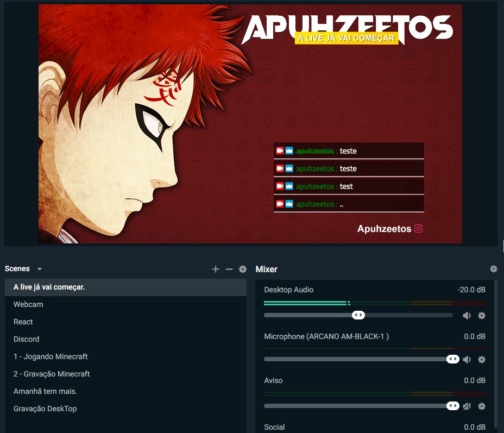Select Amanhã tem mais. scene
Screen dimensions: 504x433
pos(125,391)
